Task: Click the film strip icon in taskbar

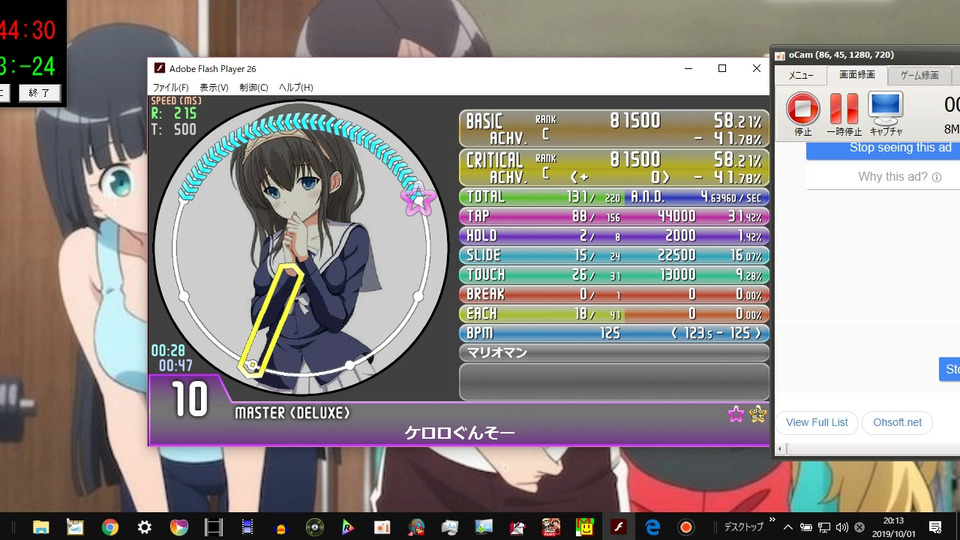Action: 213,527
